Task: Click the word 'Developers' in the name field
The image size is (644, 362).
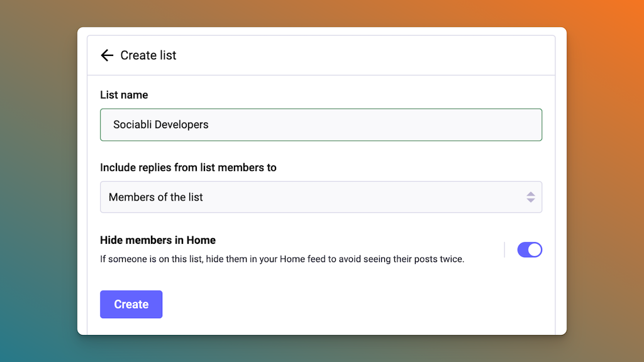Action: coord(182,124)
